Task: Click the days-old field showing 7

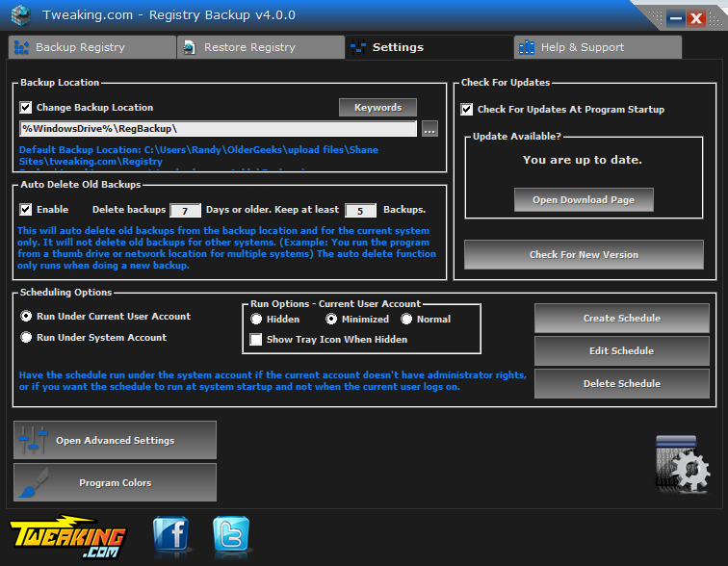Action: tap(185, 211)
